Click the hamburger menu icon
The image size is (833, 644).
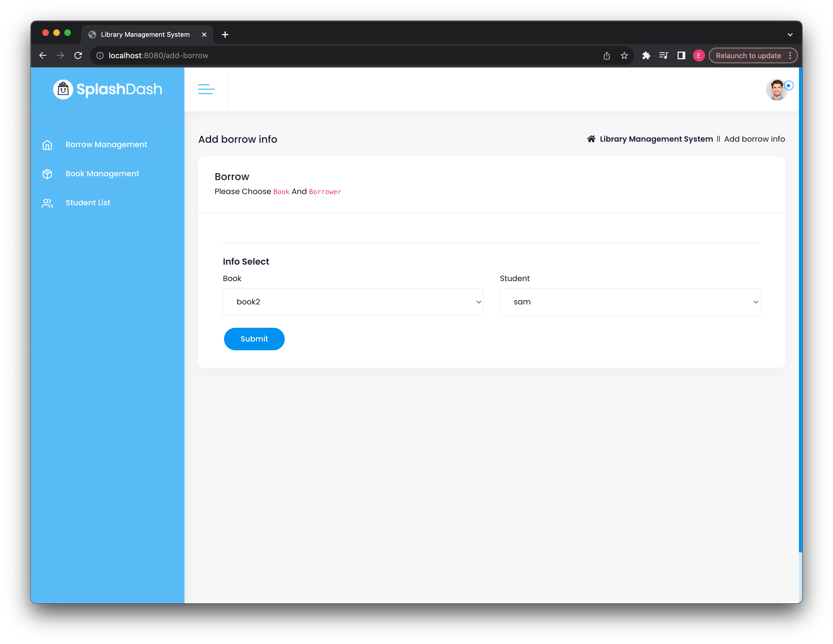(206, 89)
